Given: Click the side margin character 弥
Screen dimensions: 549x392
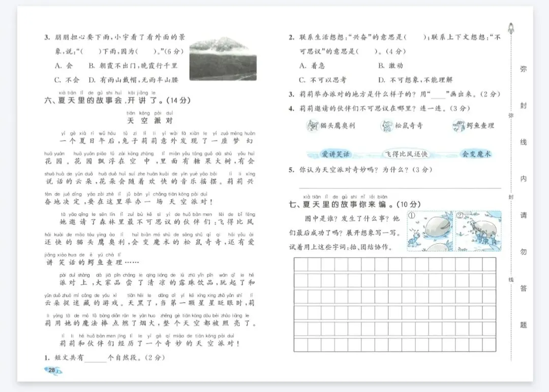Looking at the screenshot, I should pyautogui.click(x=523, y=69).
